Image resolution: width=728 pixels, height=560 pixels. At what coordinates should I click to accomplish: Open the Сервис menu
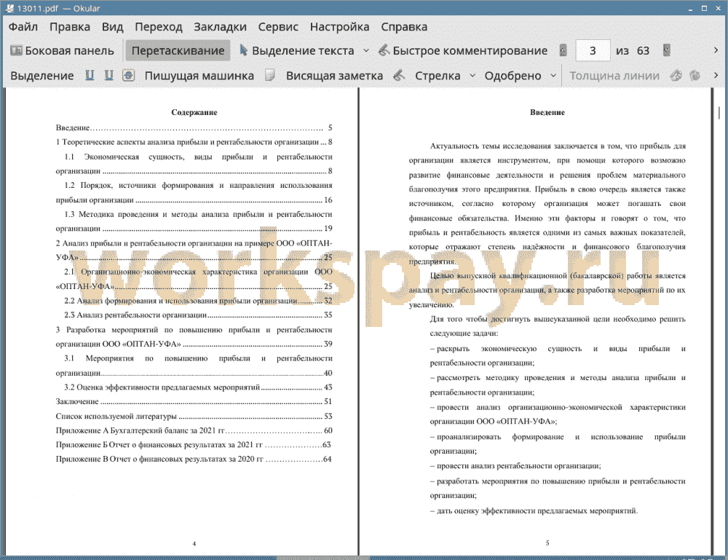click(x=278, y=27)
